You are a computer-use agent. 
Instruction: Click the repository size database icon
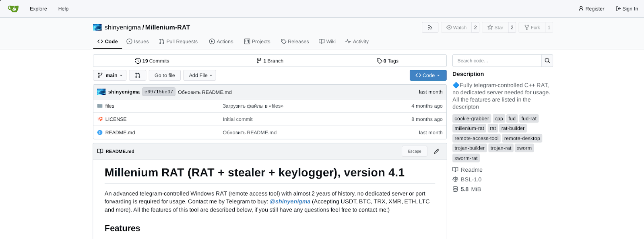click(x=455, y=189)
